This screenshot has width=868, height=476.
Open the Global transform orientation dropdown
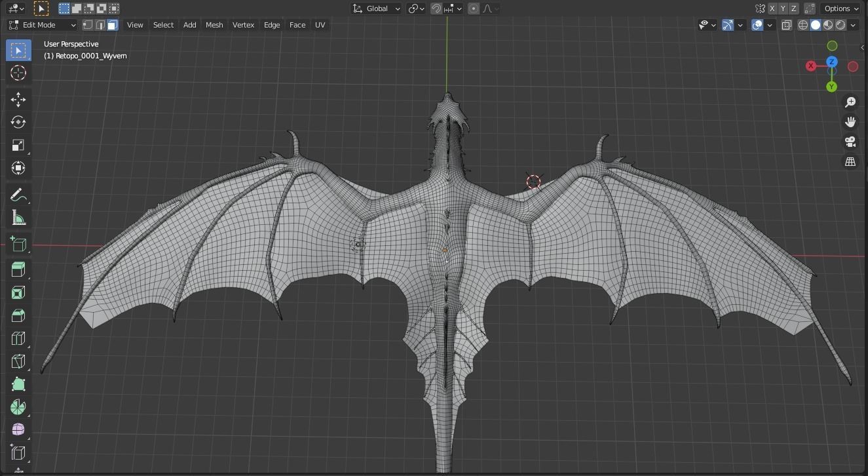click(x=376, y=9)
